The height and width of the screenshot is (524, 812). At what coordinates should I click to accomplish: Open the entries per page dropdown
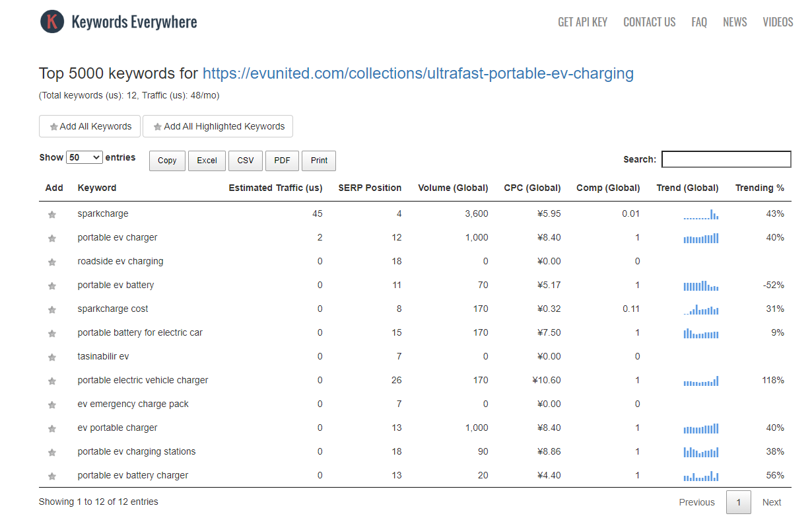(85, 157)
